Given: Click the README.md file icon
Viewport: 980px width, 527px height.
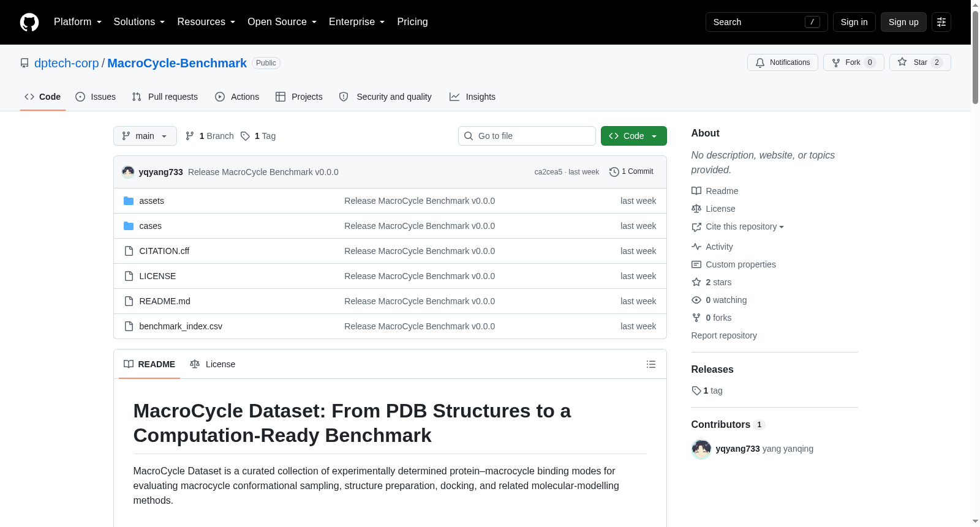Looking at the screenshot, I should 129,301.
